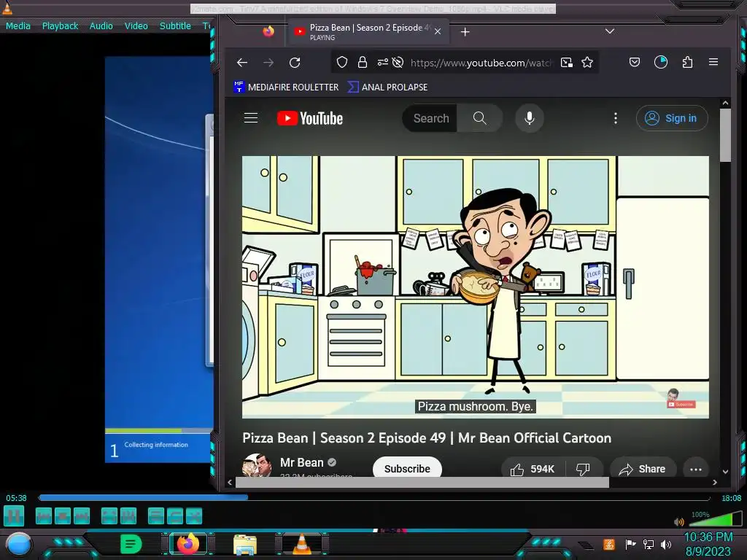Click the page scroll-up arrow
This screenshot has width=747, height=560.
coord(725,103)
